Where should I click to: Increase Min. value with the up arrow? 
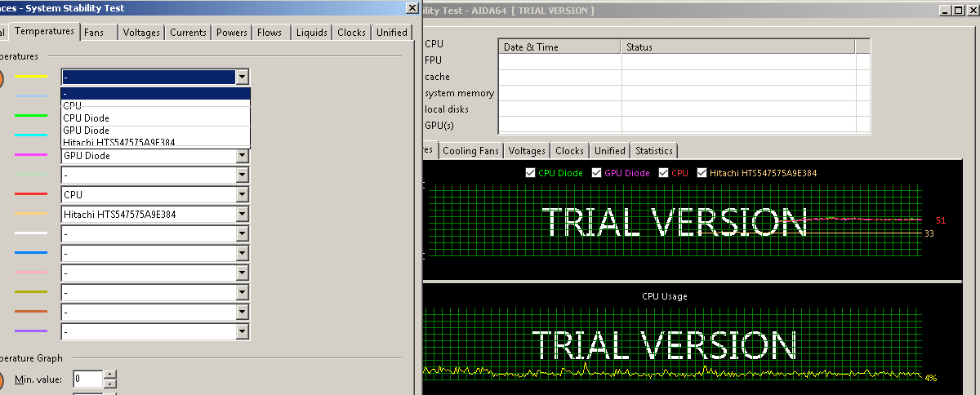click(110, 375)
